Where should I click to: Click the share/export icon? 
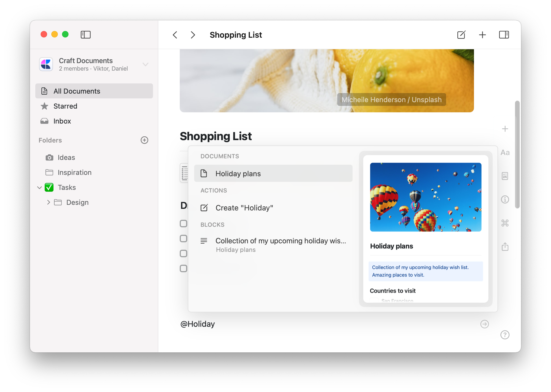505,247
